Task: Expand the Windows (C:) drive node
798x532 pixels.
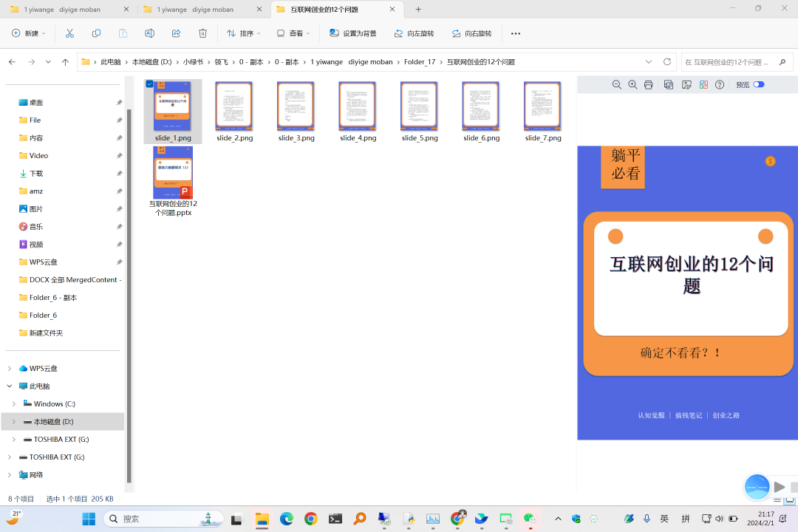Action: tap(14, 403)
